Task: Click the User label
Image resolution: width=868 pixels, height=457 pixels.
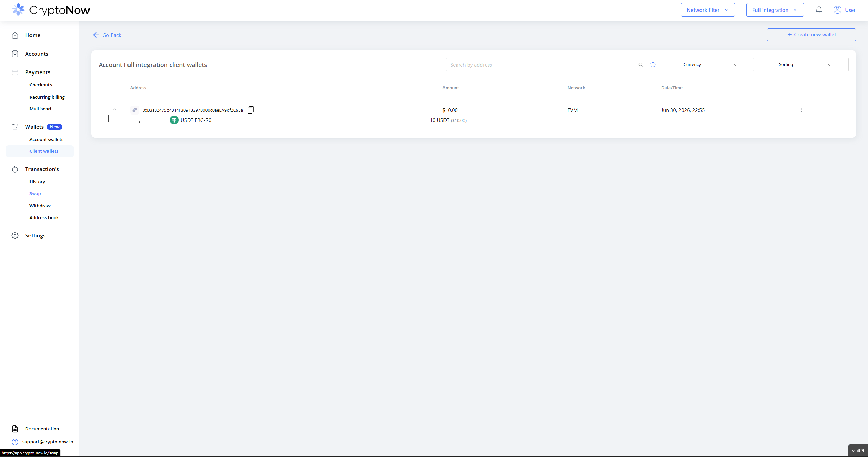Action: 850,10
